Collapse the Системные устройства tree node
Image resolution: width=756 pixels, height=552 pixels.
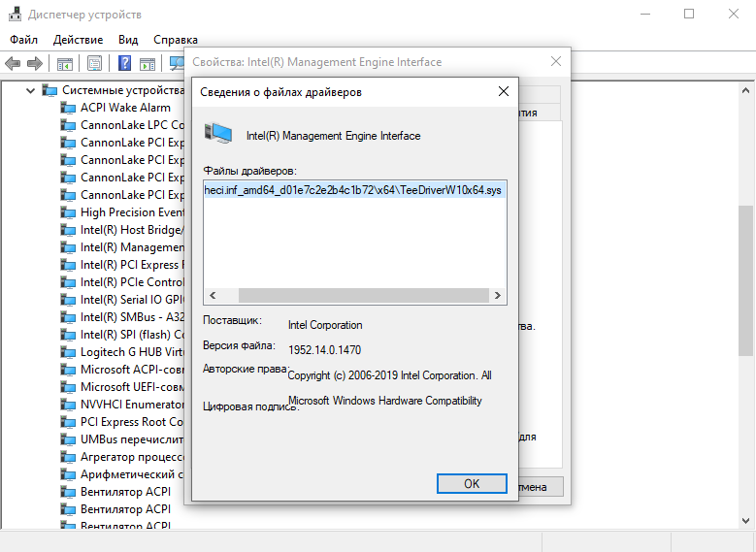[x=30, y=90]
